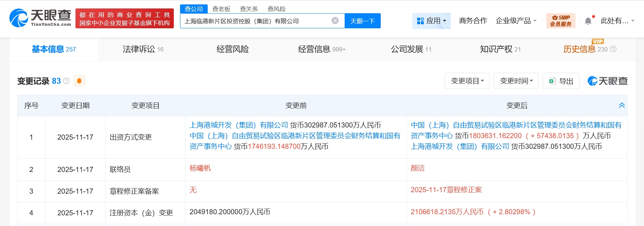The height and width of the screenshot is (226, 644).
Task: Open 商务合作 link
Action: (x=473, y=21)
